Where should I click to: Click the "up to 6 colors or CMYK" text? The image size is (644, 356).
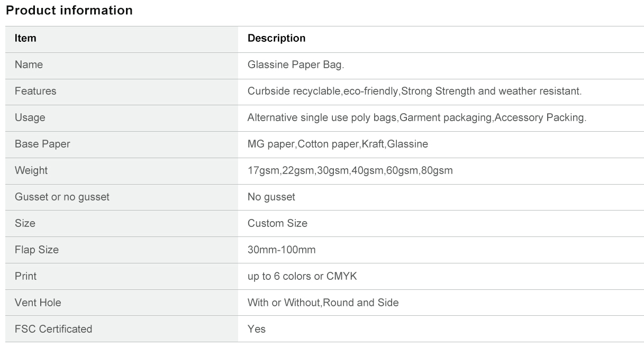(302, 276)
